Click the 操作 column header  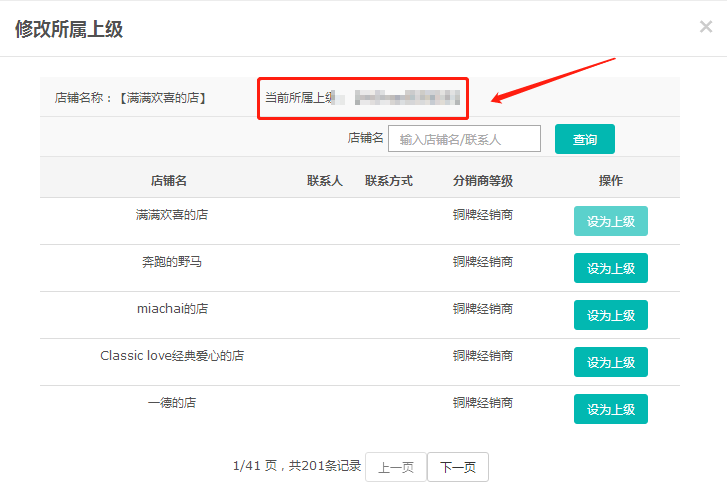pos(610,181)
